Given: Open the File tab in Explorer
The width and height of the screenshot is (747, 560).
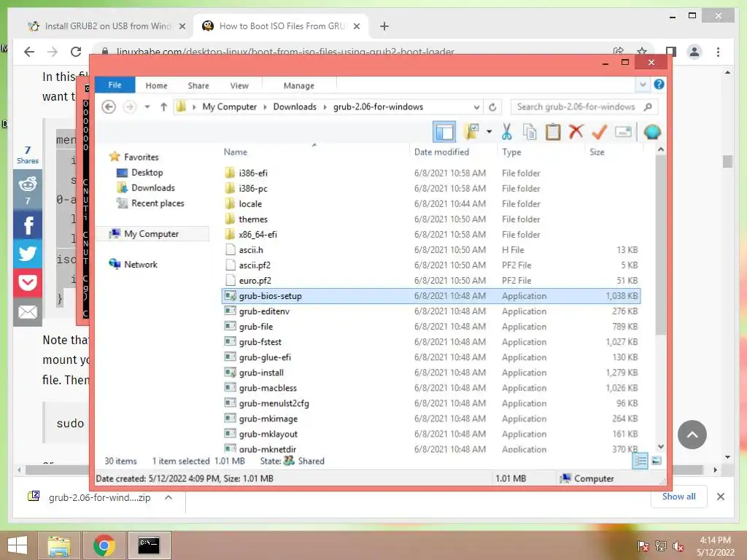Looking at the screenshot, I should click(115, 85).
